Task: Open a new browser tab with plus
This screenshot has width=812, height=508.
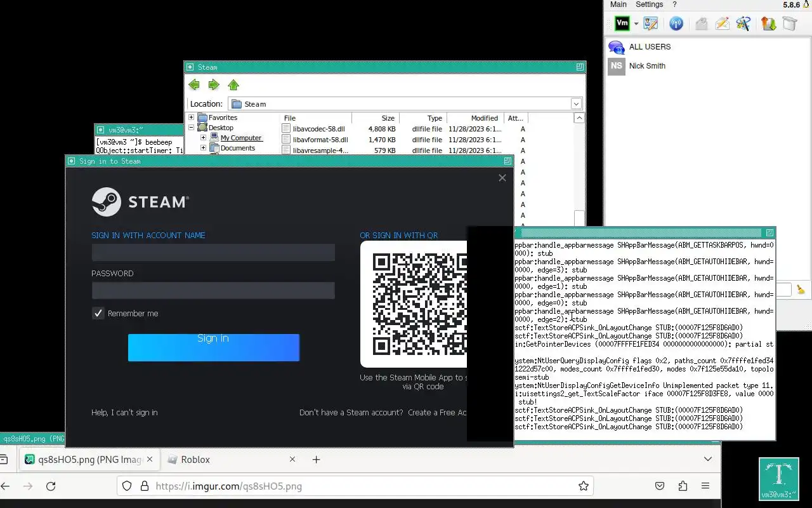Action: click(317, 460)
